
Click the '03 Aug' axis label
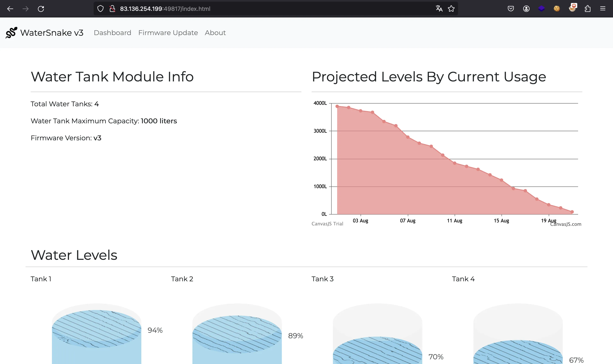click(x=360, y=220)
